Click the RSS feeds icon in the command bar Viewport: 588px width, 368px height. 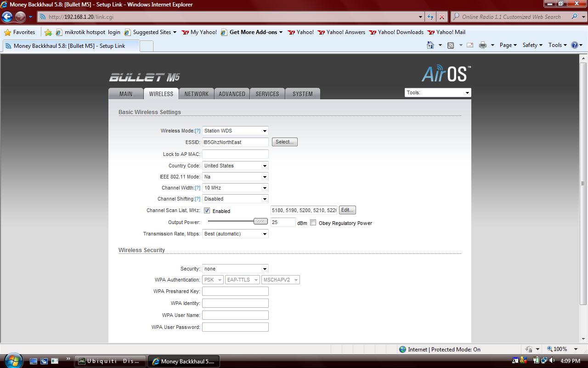(451, 45)
